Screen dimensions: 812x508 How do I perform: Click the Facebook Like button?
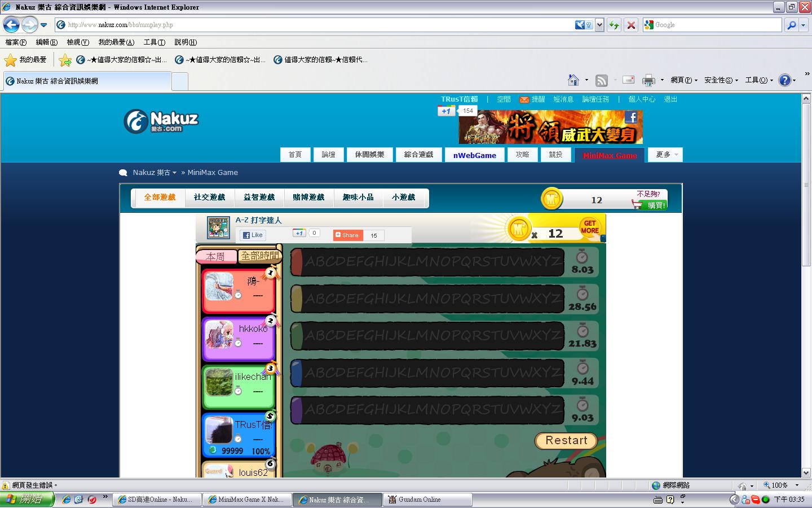pos(253,235)
